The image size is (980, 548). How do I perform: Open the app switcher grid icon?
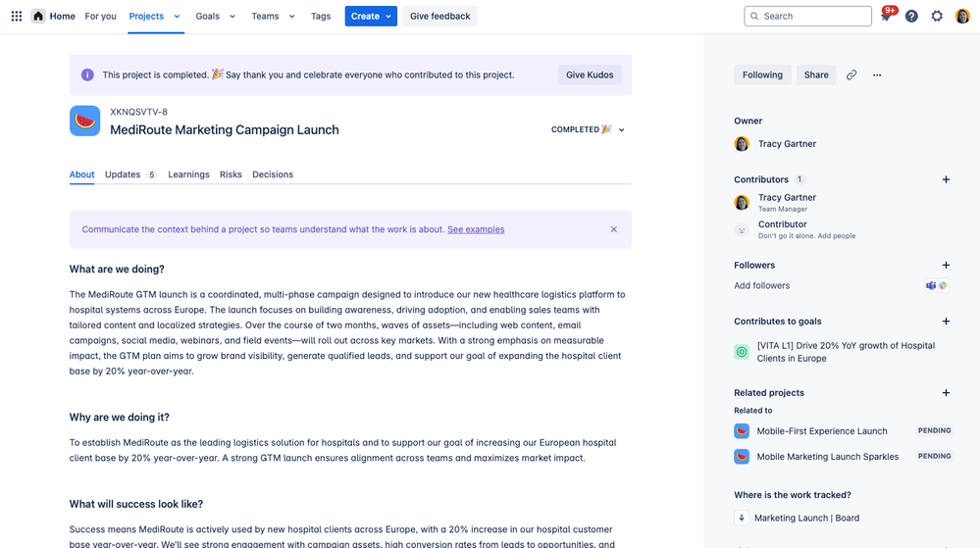point(17,17)
